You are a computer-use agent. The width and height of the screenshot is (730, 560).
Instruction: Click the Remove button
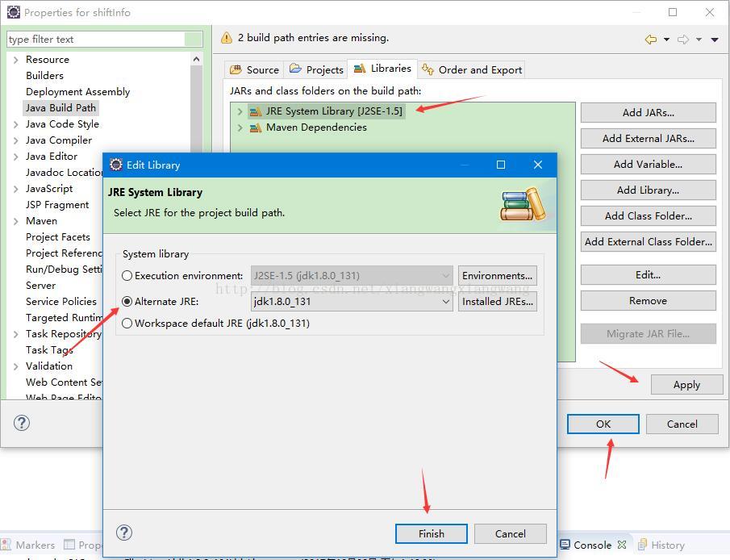(x=648, y=300)
